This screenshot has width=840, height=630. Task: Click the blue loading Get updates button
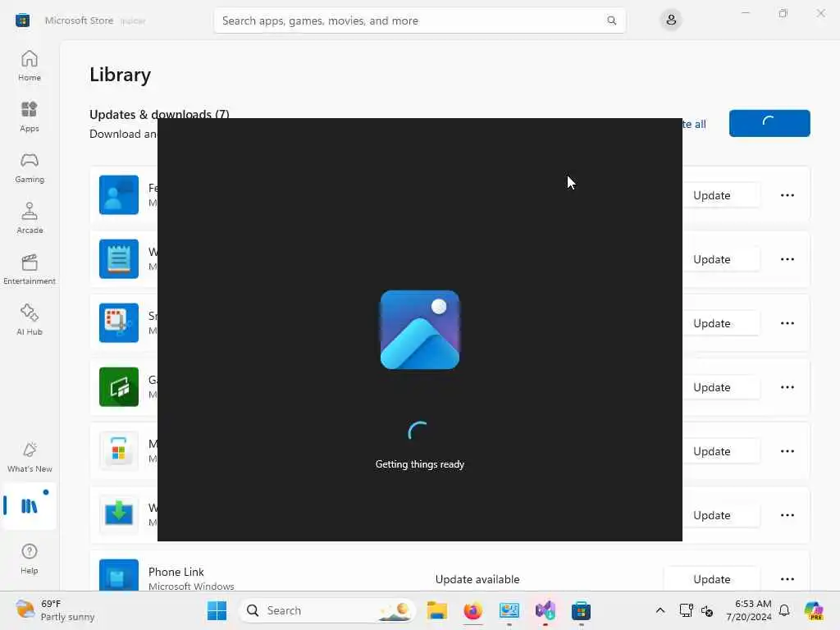coord(769,123)
